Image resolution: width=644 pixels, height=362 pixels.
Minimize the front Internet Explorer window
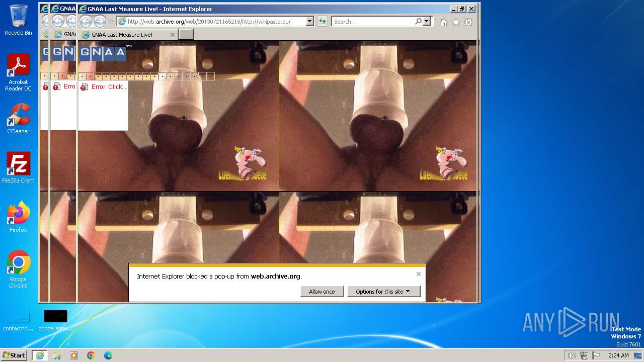click(453, 9)
